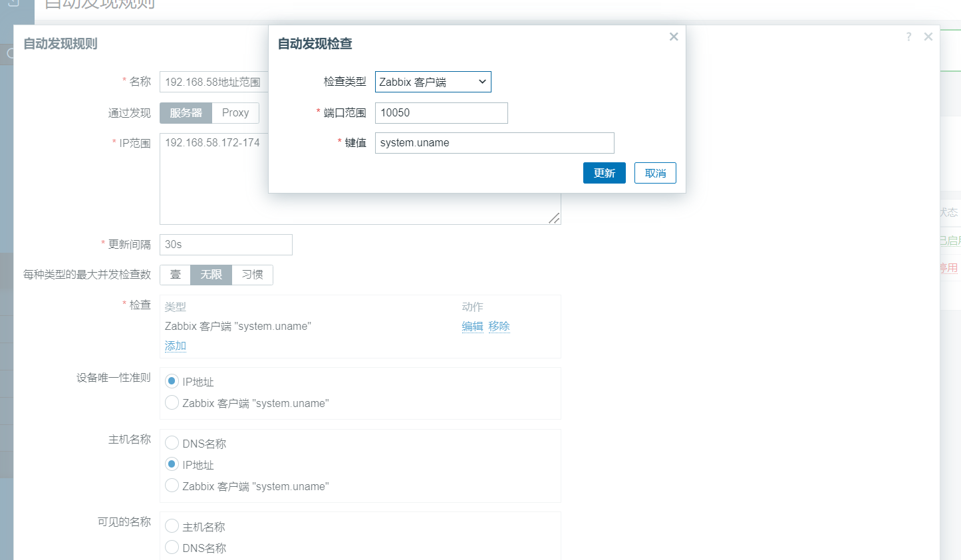Click the 动作 column header in checks

[x=473, y=307]
